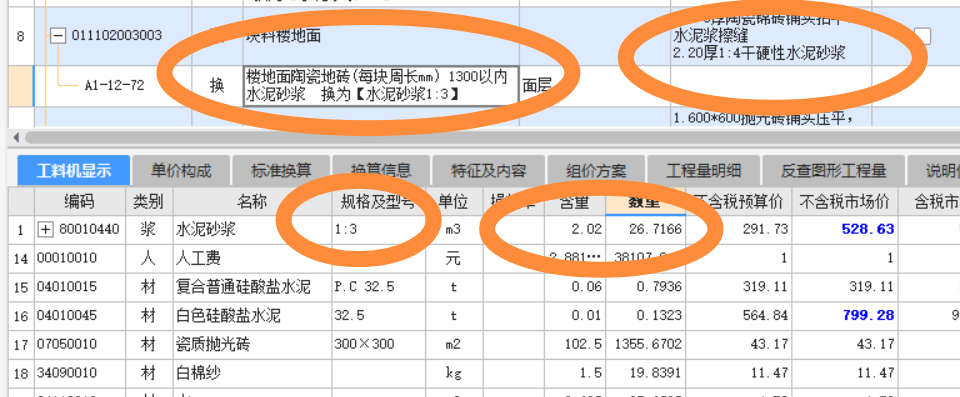
Task: Click the 07050010 code cell
Action: coord(80,344)
